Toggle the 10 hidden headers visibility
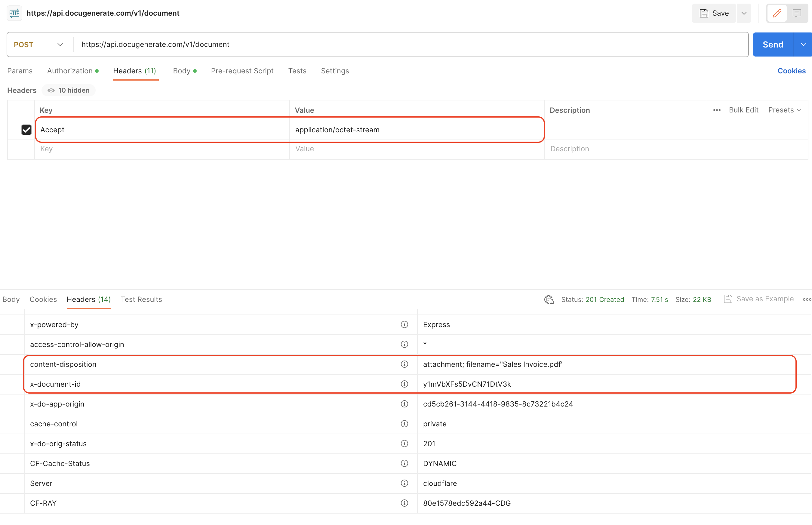 point(69,90)
